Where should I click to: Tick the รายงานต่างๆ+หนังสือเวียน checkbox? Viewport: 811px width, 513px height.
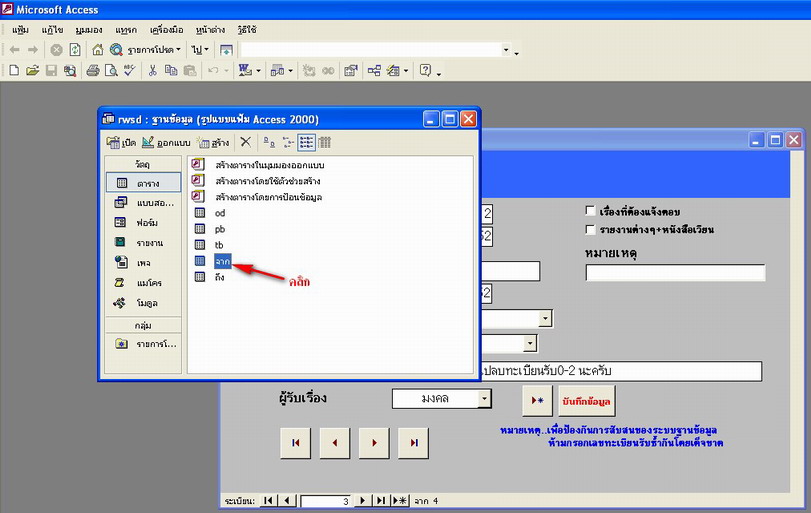590,229
